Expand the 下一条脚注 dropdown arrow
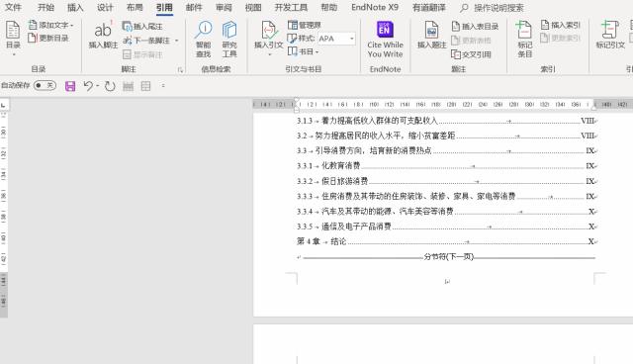This screenshot has width=633, height=364. [176, 41]
